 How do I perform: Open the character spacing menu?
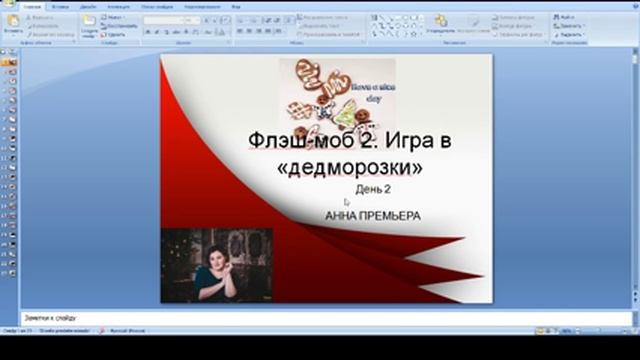click(x=196, y=32)
